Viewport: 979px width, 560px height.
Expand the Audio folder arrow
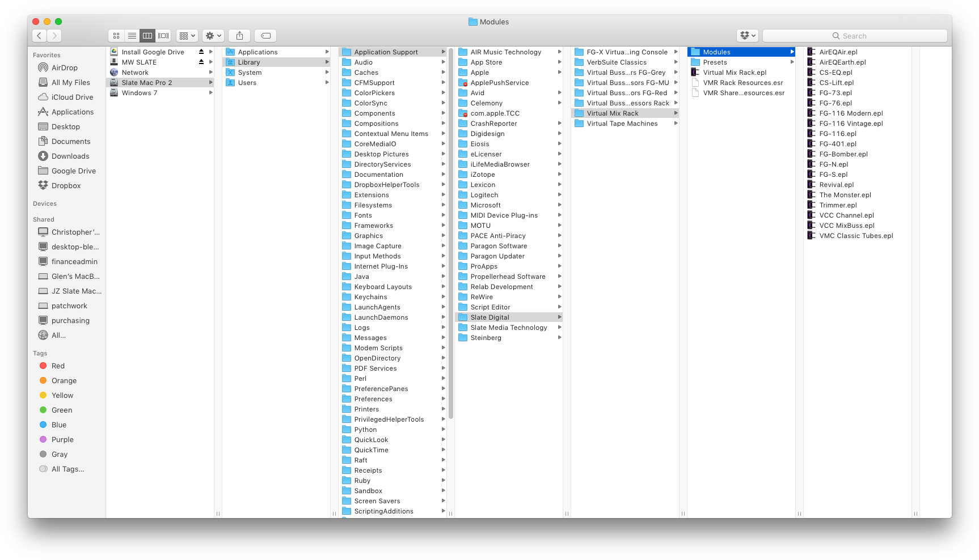tap(443, 62)
